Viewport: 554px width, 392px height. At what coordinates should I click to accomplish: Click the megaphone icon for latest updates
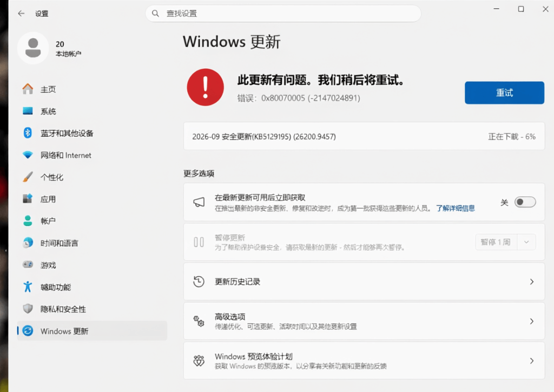[199, 202]
